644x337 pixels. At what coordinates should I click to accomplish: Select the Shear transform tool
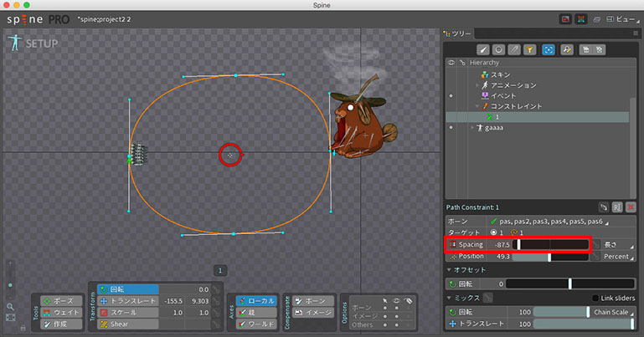coord(128,324)
